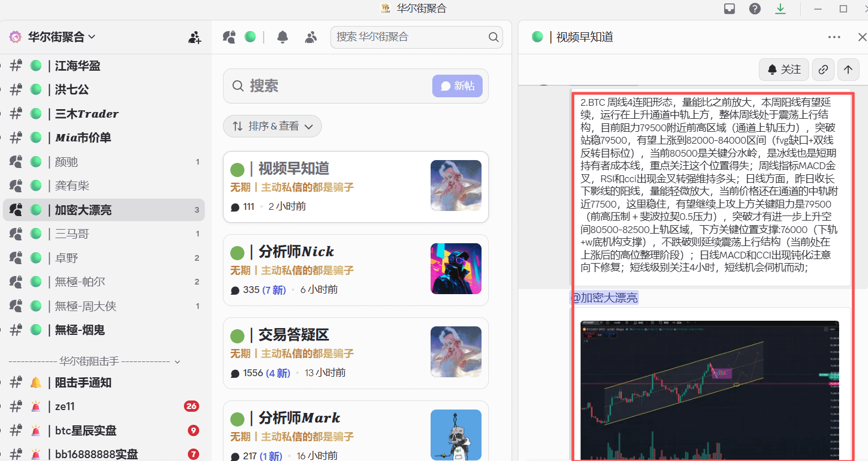The height and width of the screenshot is (461, 868).
Task: Click the 2.BTC weekly analysis message text
Action: [710, 184]
